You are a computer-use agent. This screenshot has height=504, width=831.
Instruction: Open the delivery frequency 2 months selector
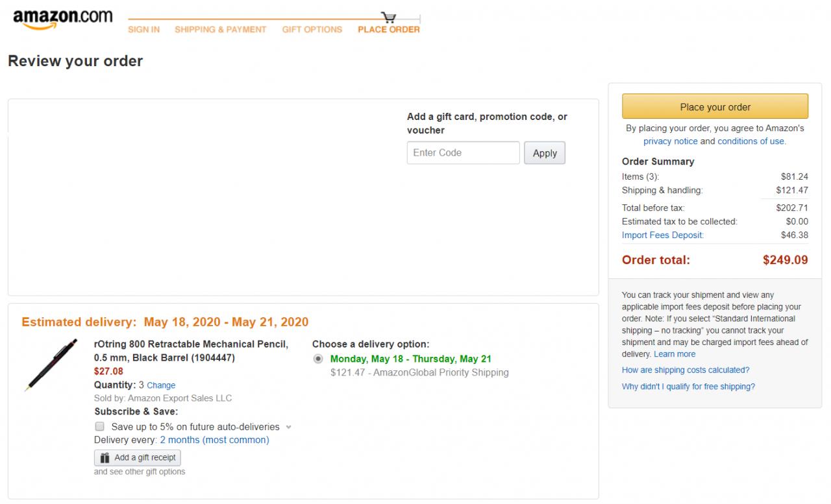coord(214,440)
